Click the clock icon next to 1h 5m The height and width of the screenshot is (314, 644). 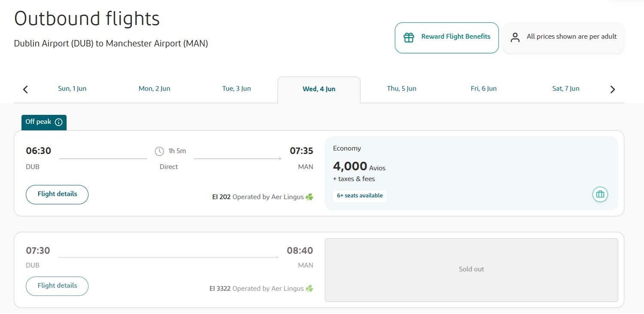(159, 151)
